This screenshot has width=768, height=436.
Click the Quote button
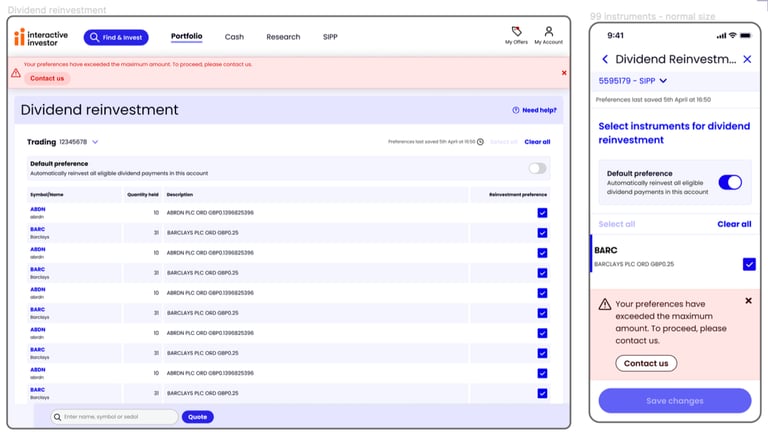click(197, 417)
